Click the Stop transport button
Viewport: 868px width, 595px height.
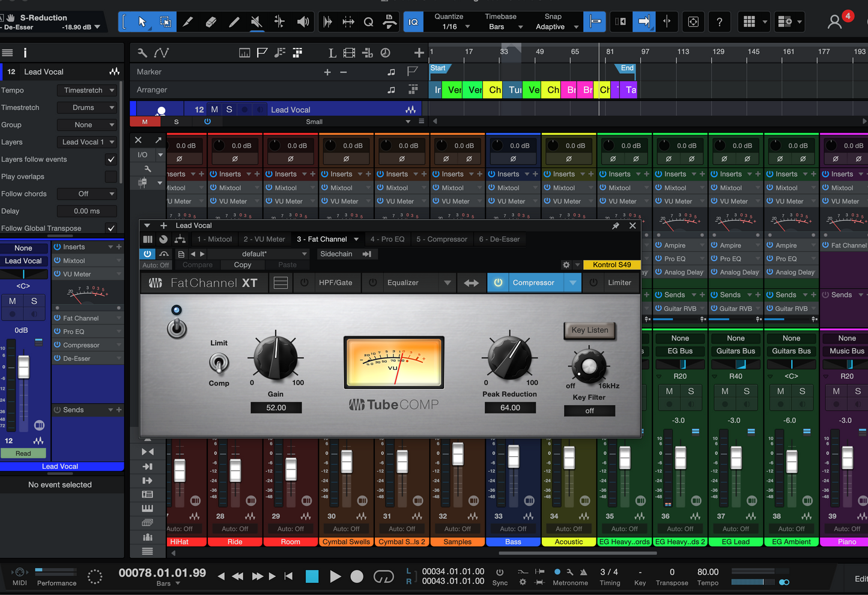pos(312,576)
